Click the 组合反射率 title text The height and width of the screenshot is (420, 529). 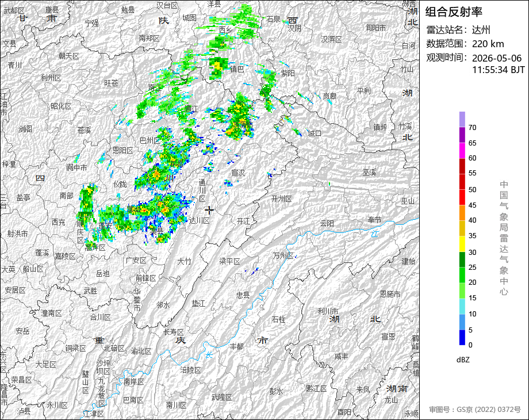coord(454,12)
